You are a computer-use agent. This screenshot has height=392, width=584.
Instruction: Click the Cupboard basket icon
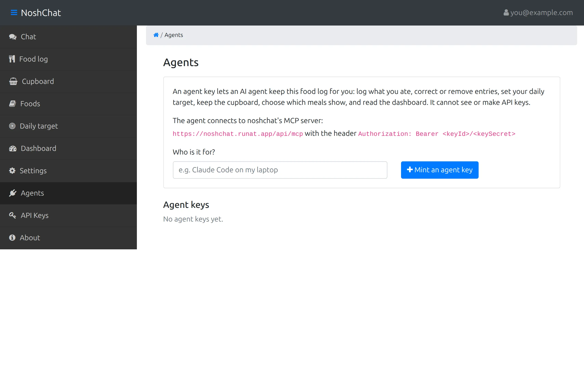[x=13, y=82]
